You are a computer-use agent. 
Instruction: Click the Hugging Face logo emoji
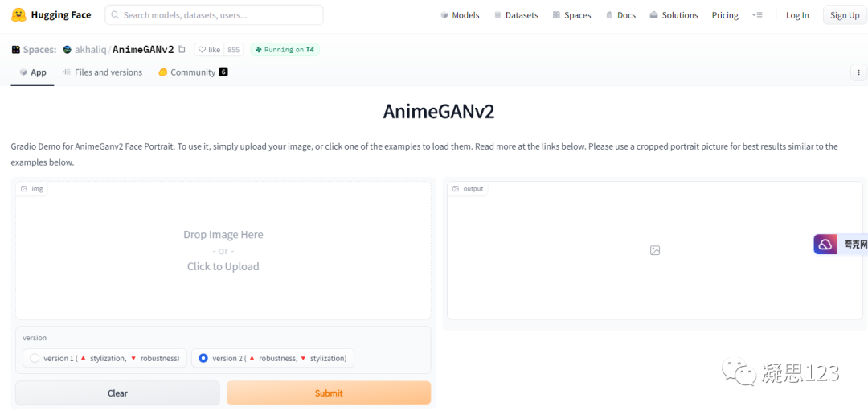(18, 15)
